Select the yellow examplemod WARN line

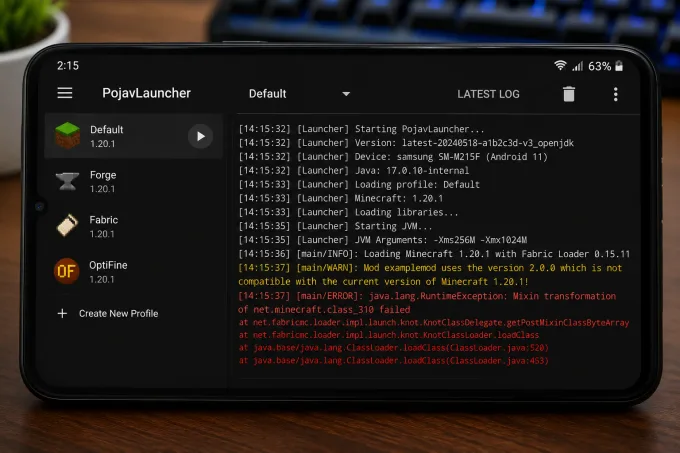430,274
